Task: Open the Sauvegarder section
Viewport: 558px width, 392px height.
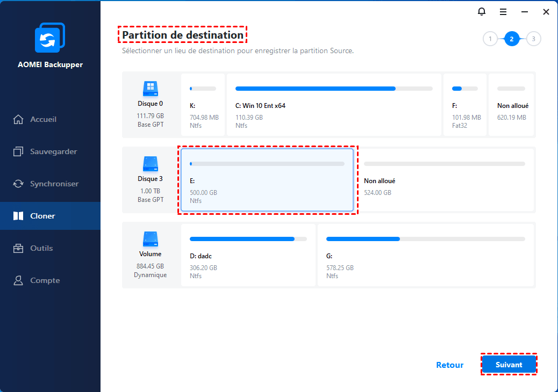Action: click(x=50, y=152)
